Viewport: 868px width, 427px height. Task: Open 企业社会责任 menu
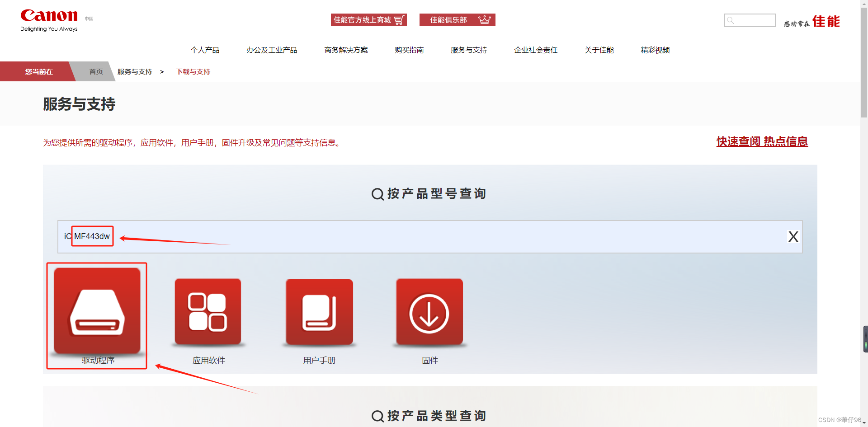536,50
